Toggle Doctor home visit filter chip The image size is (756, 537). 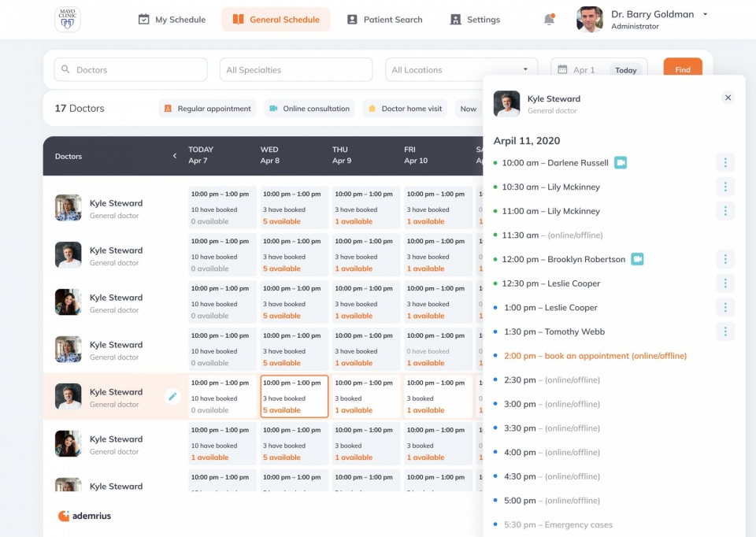coord(405,109)
